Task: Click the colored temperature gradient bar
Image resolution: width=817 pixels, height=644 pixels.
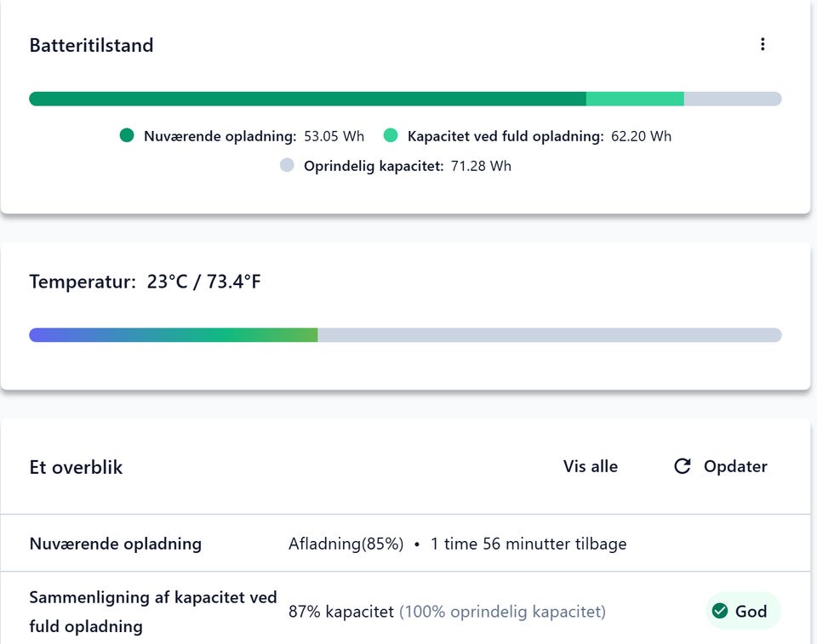Action: 174,335
